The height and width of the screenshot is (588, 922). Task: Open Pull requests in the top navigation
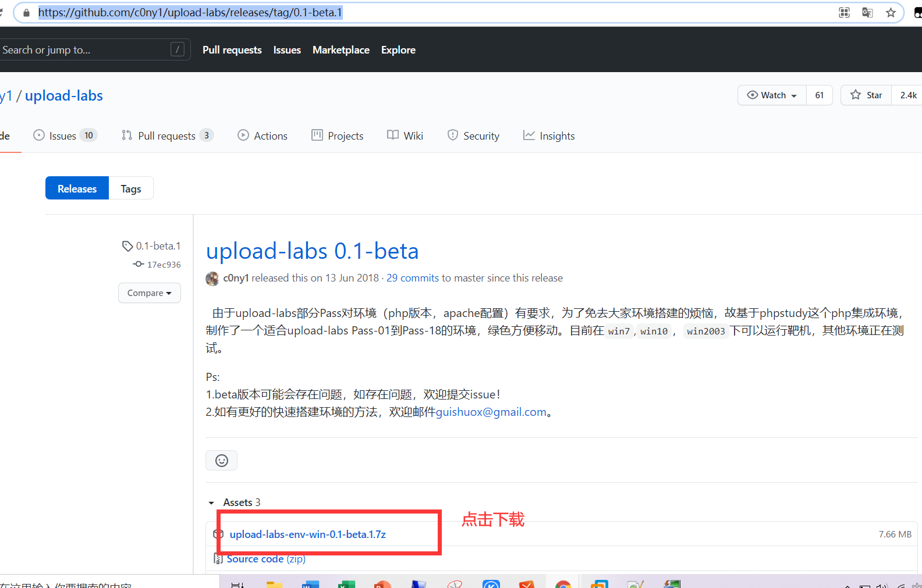232,50
